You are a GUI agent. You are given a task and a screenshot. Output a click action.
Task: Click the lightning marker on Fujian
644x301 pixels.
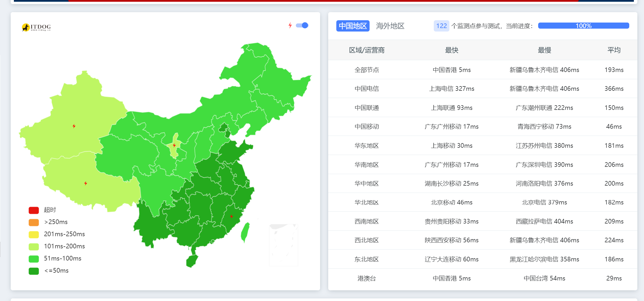click(x=231, y=216)
